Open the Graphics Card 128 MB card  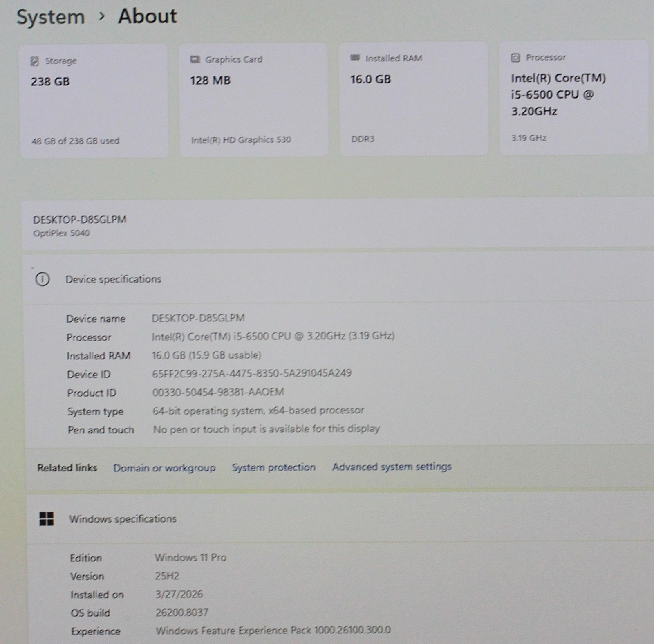pyautogui.click(x=253, y=99)
